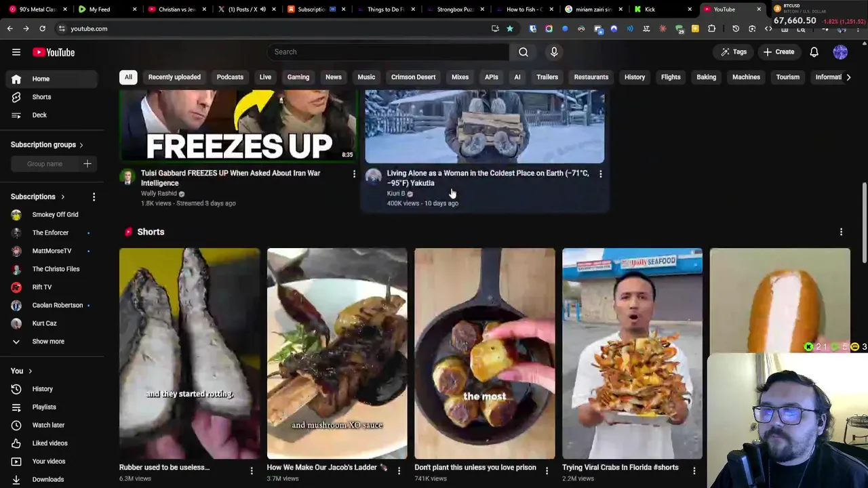Open the YouTube hamburger guide menu
This screenshot has height=488, width=868.
point(16,52)
